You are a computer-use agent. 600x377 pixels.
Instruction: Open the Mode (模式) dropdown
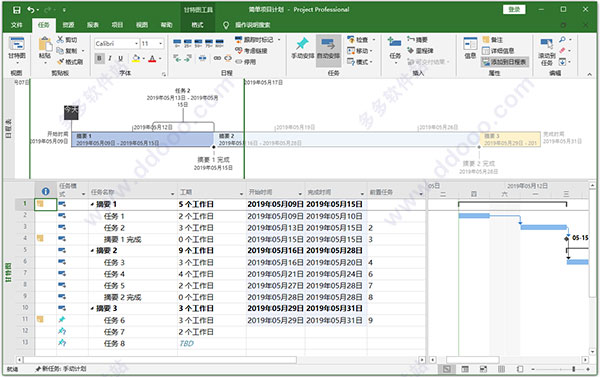[372, 62]
